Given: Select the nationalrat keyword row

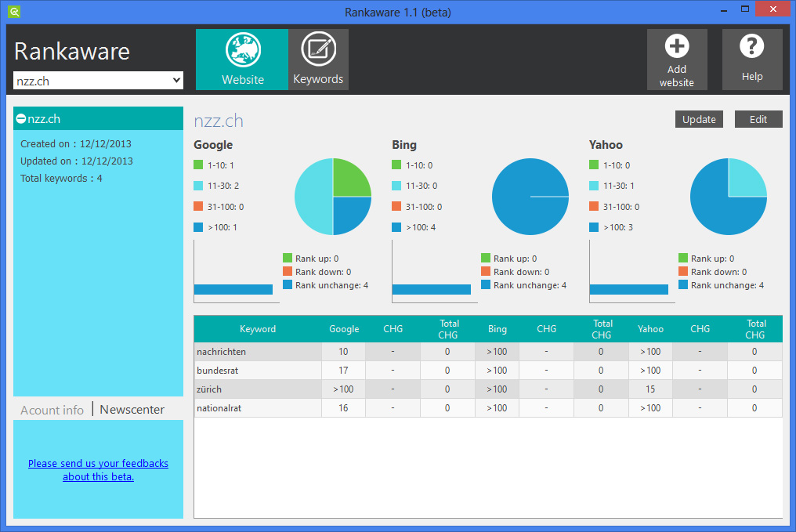Looking at the screenshot, I should coord(488,407).
